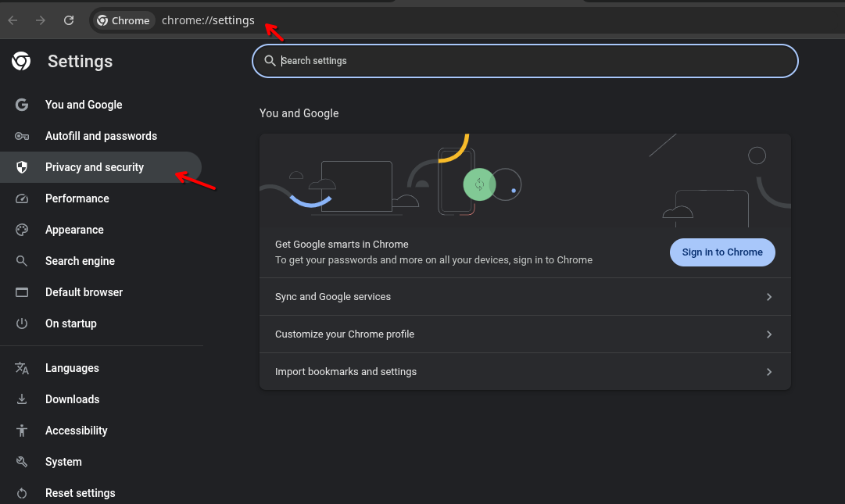The width and height of the screenshot is (845, 504).
Task: Click the wrench System icon
Action: 22,462
